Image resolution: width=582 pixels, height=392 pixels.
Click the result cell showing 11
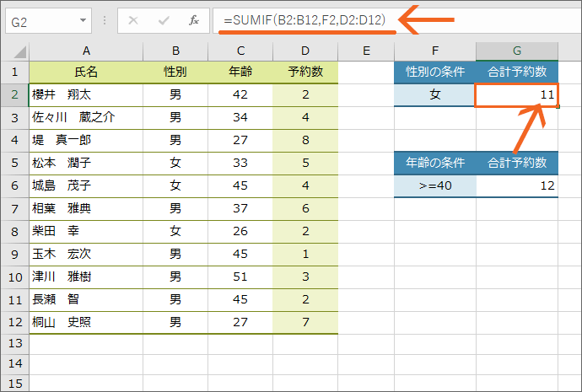click(x=517, y=95)
